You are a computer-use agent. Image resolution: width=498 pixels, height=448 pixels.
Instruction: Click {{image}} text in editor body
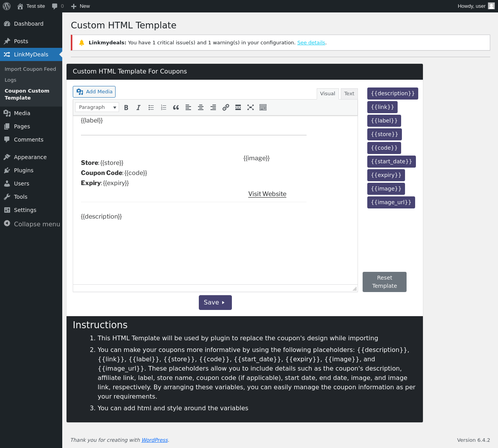256,158
